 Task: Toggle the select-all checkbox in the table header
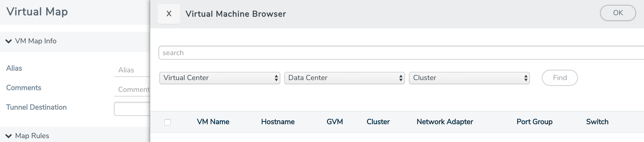pyautogui.click(x=168, y=122)
